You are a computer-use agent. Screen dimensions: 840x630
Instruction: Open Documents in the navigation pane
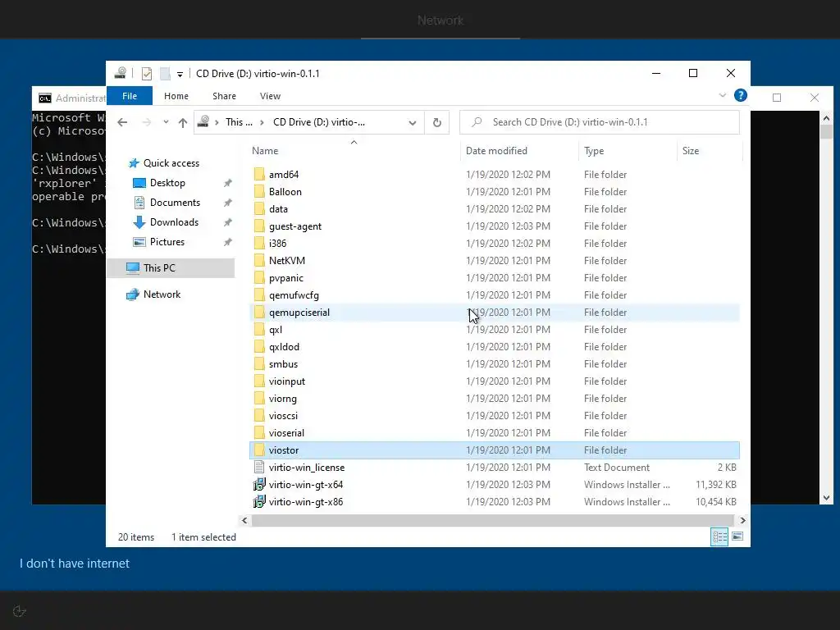(x=175, y=203)
